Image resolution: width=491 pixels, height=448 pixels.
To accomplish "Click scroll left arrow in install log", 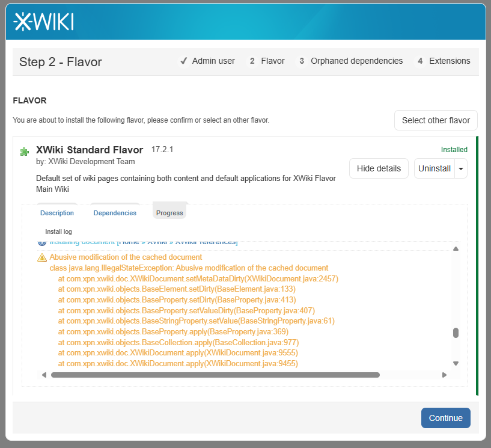I will pyautogui.click(x=44, y=375).
